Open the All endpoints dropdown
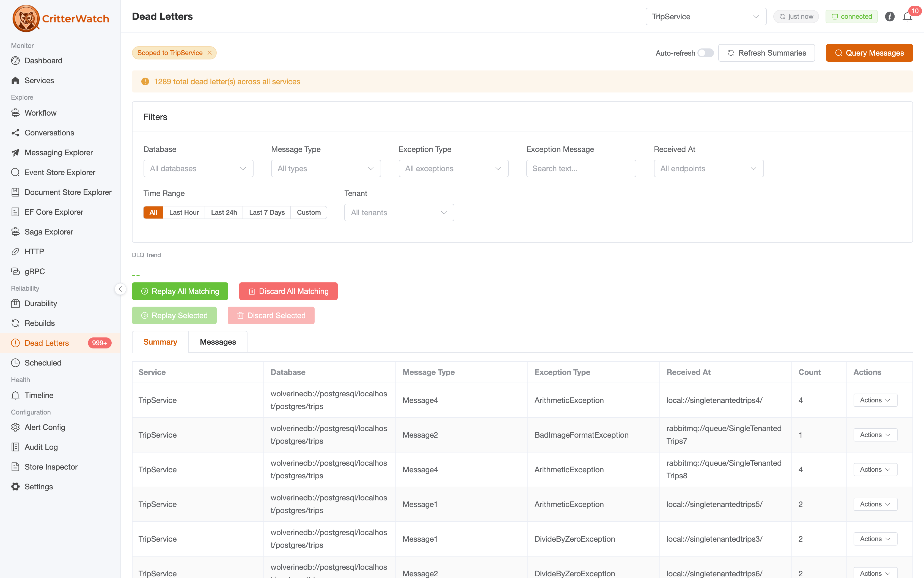 click(709, 168)
